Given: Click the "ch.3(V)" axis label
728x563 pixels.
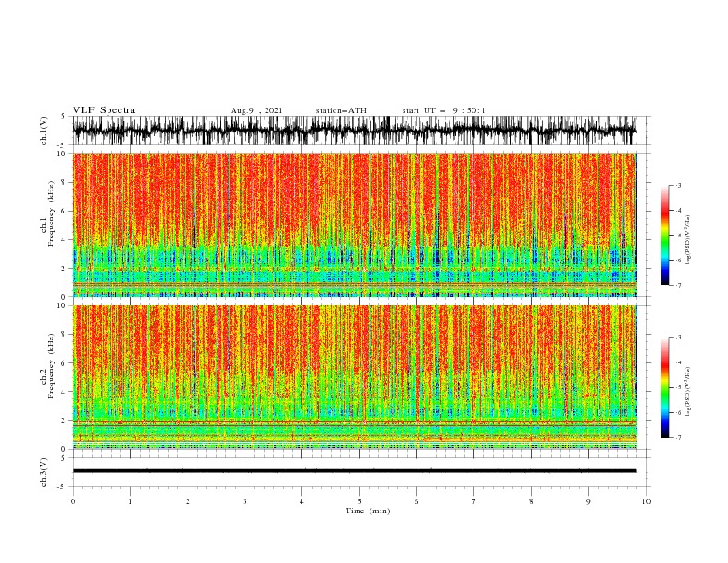Looking at the screenshot, I should pos(44,472).
